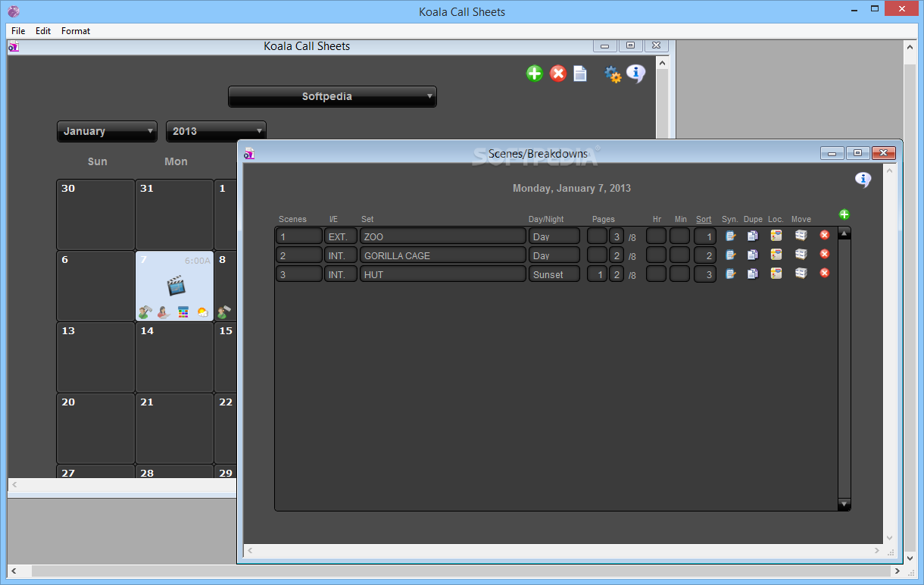Add a new scene with the green plus

click(x=844, y=214)
